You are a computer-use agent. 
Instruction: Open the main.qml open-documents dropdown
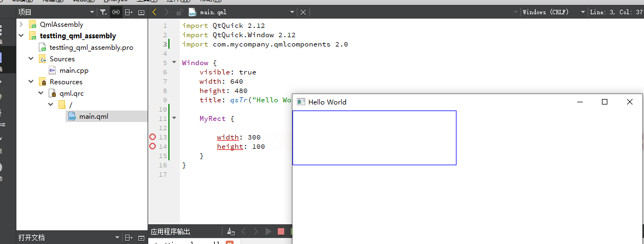(x=292, y=13)
